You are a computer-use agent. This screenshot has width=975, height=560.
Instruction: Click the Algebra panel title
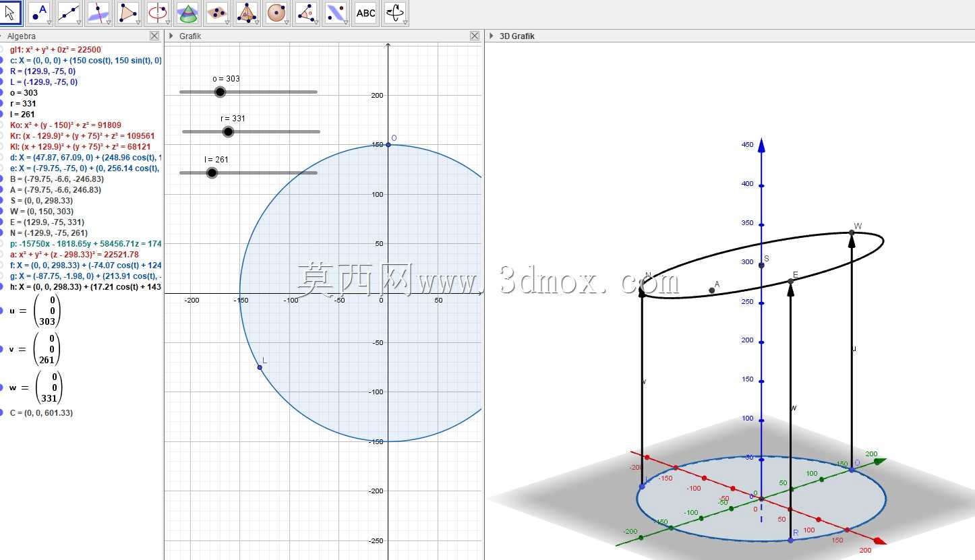(22, 36)
